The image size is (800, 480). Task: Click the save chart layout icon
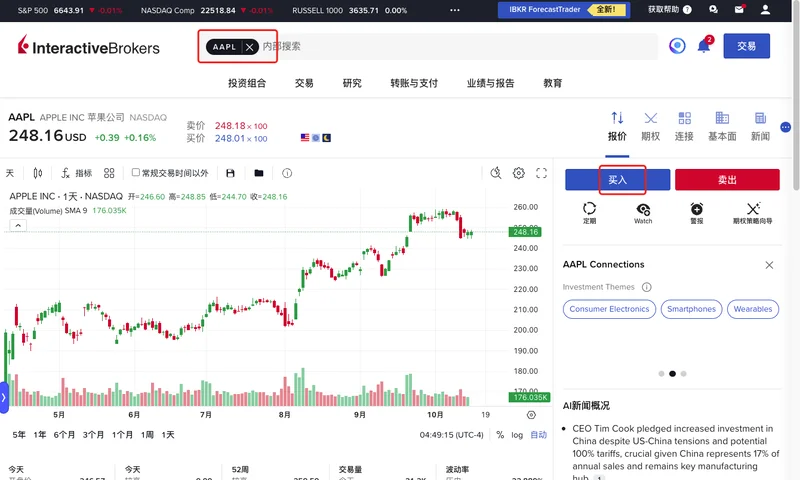click(231, 173)
